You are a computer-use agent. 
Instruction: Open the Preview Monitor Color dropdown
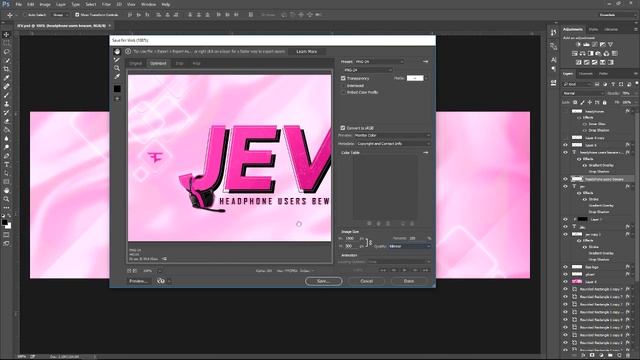[392, 135]
